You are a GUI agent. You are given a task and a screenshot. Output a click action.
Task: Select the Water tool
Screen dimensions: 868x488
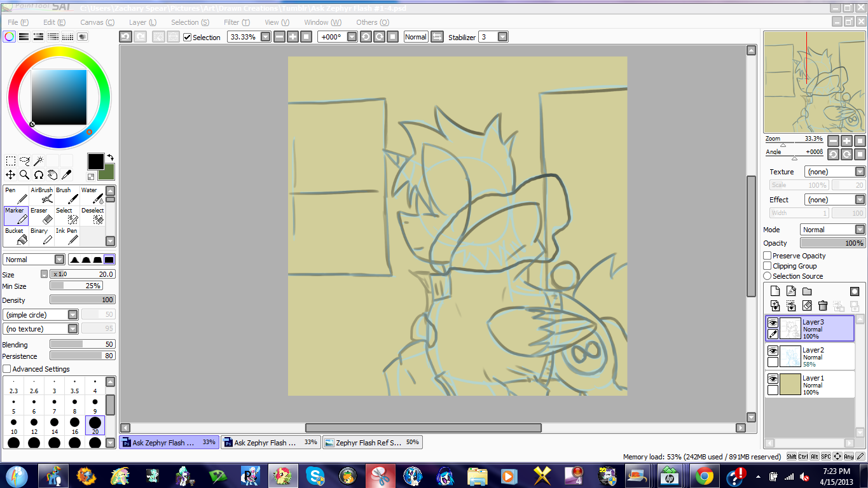tap(92, 195)
